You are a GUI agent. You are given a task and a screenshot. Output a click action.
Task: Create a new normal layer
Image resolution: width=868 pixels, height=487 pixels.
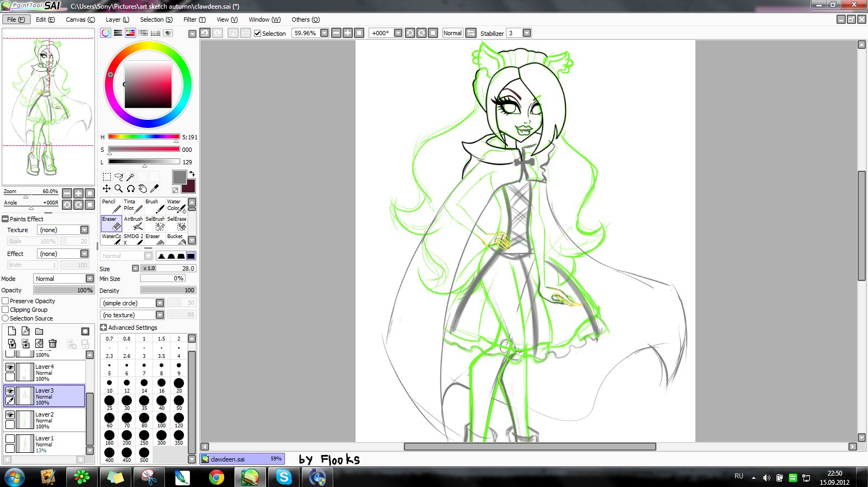(12, 331)
